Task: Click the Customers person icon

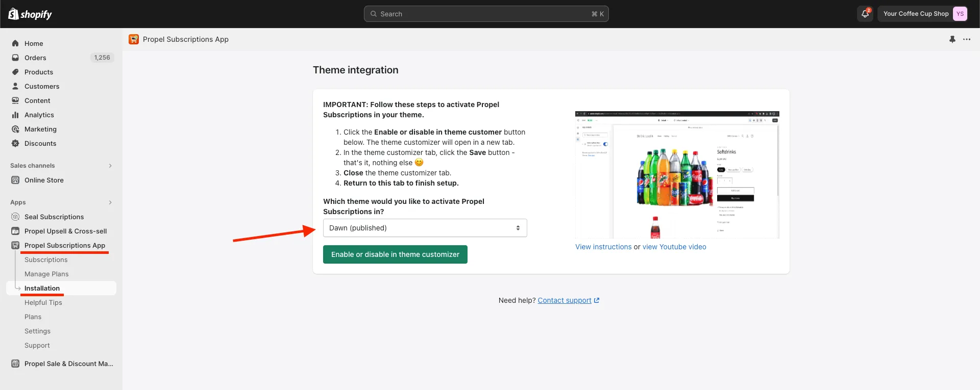Action: pos(15,86)
